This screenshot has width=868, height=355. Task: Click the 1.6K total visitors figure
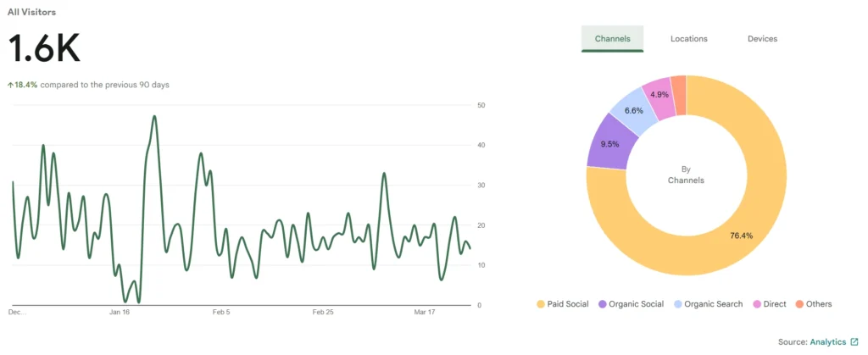click(x=44, y=49)
